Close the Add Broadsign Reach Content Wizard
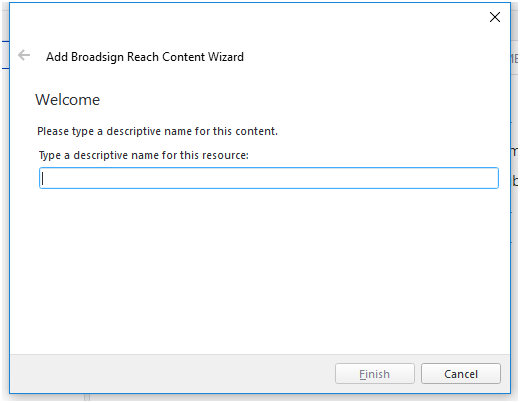The image size is (520, 403). 495,17
